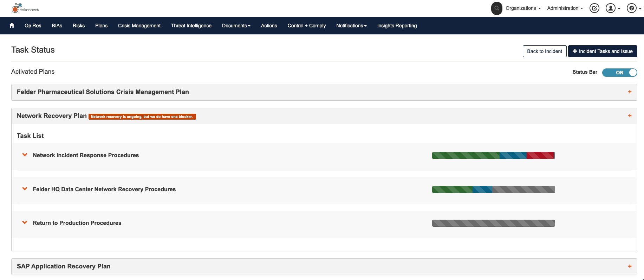Click Return to Production Procedures progress bar
This screenshot has width=644, height=280.
(494, 223)
